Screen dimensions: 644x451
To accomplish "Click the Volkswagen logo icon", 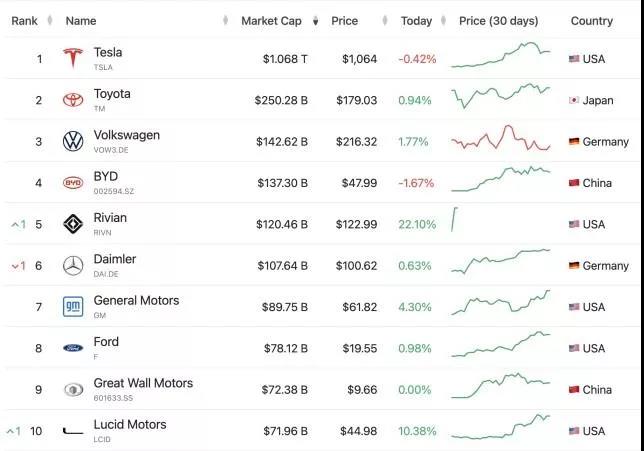I will (73, 142).
